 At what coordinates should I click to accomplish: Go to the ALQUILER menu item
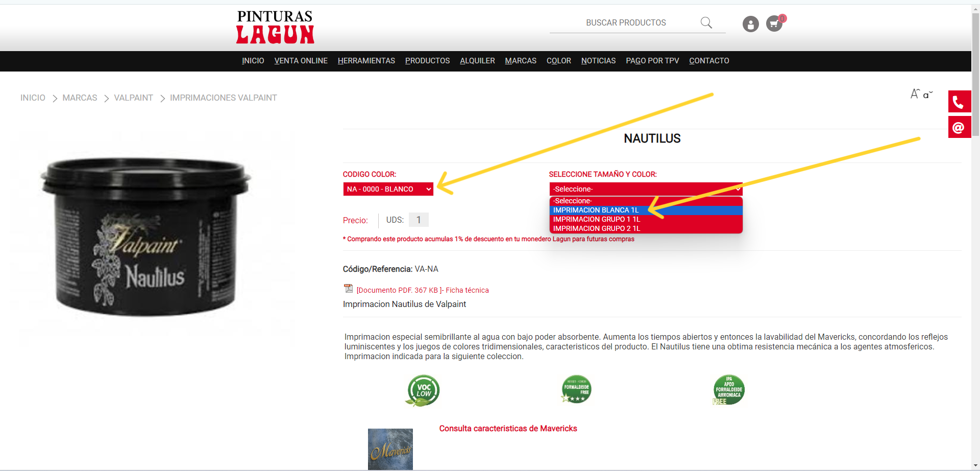point(477,61)
